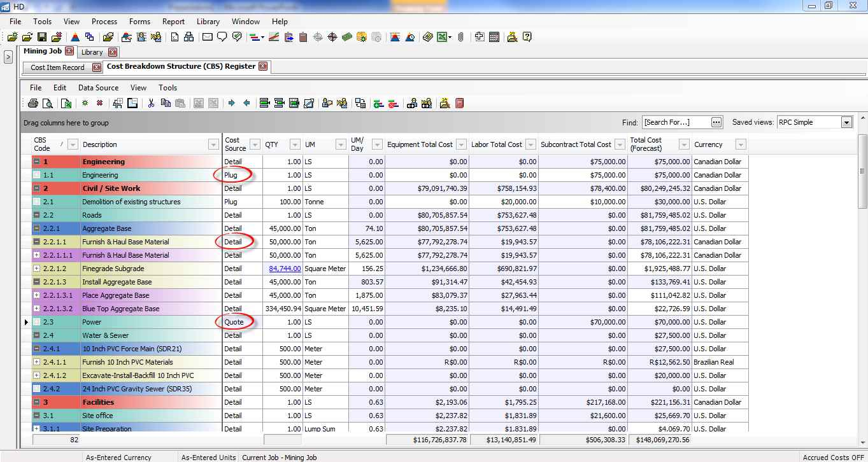
Task: Click the red X delete icon
Action: (99, 103)
